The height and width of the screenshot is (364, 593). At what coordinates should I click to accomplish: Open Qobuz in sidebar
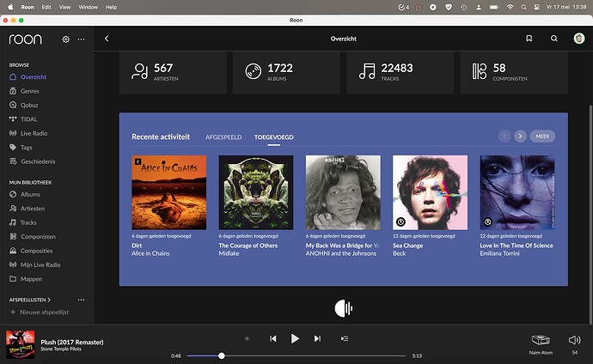(24, 105)
